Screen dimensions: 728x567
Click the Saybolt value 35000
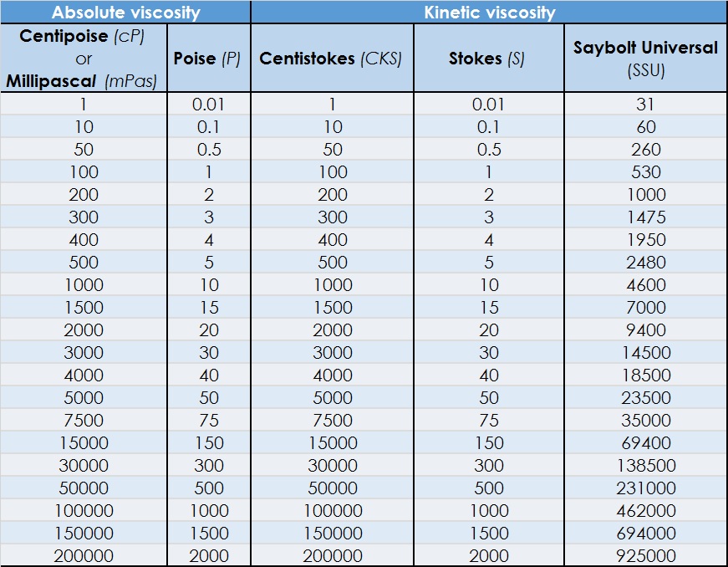click(646, 421)
